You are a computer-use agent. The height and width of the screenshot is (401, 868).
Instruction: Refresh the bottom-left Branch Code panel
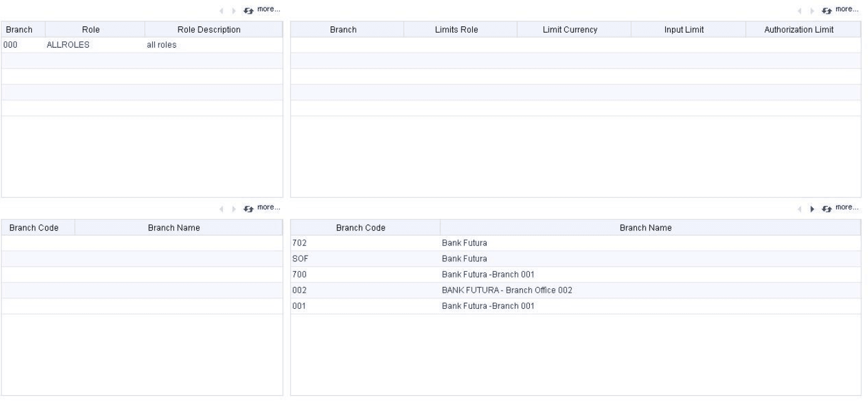click(248, 207)
